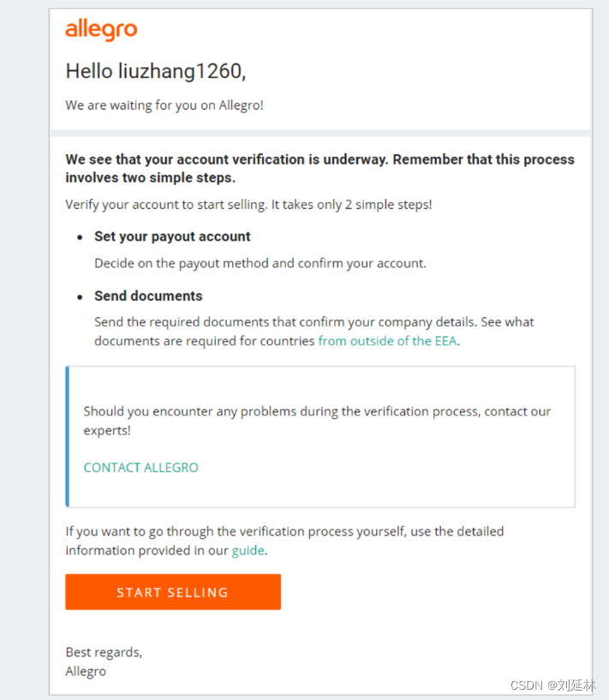Select the 'Send documents' bullet heading
The width and height of the screenshot is (609, 700).
148,296
